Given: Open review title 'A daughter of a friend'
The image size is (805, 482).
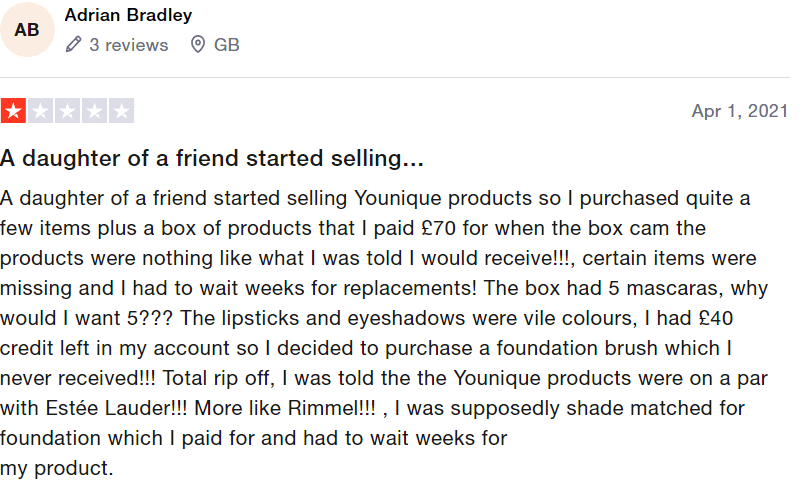Looking at the screenshot, I should 212,158.
